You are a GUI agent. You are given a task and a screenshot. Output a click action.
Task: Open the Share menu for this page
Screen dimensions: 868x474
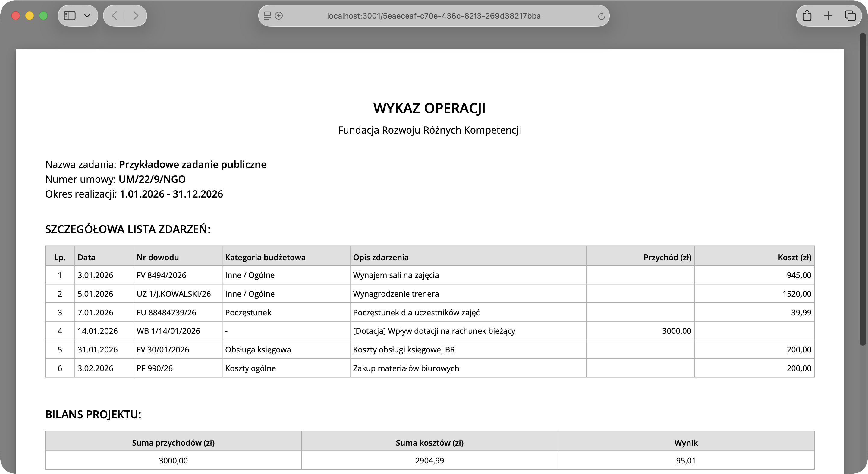point(807,15)
